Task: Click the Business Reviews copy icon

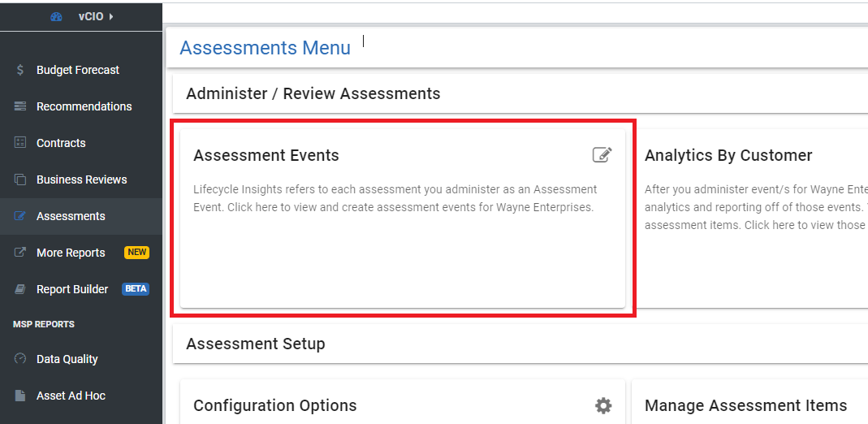Action: 20,180
